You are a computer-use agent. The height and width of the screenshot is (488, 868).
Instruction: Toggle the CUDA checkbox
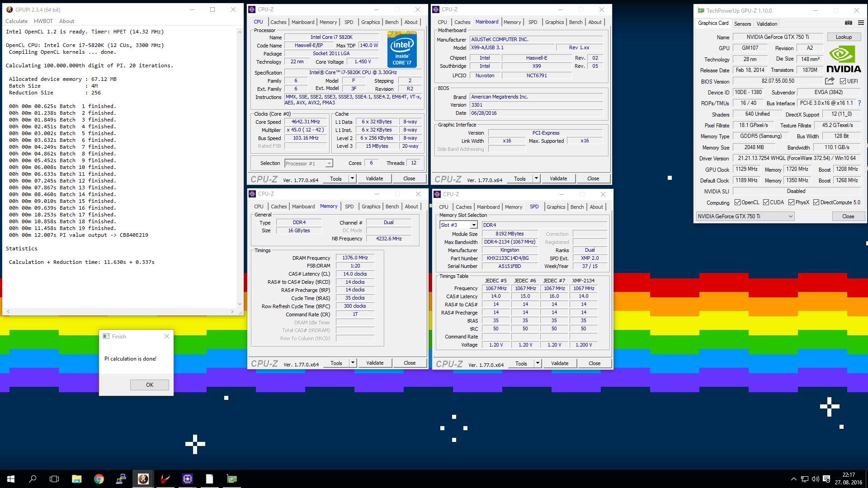[x=766, y=202]
